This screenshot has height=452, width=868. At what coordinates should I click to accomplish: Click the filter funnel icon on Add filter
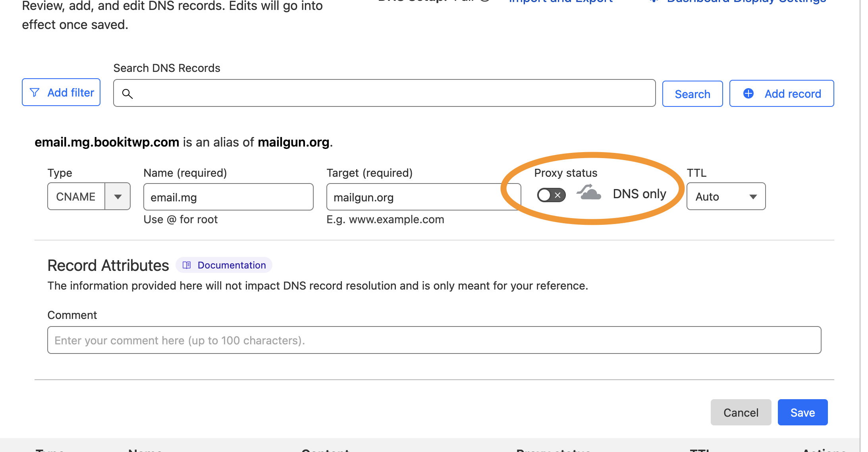(35, 92)
